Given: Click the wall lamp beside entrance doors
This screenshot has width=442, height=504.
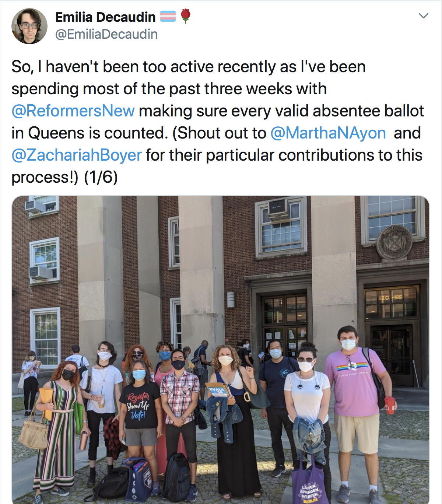Looking at the screenshot, I should pyautogui.click(x=231, y=300).
